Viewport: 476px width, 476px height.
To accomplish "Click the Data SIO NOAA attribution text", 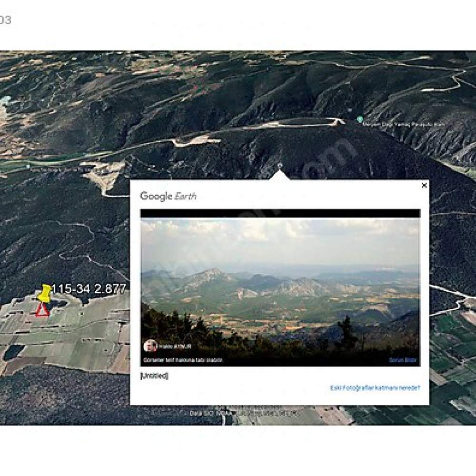I will coord(243,413).
